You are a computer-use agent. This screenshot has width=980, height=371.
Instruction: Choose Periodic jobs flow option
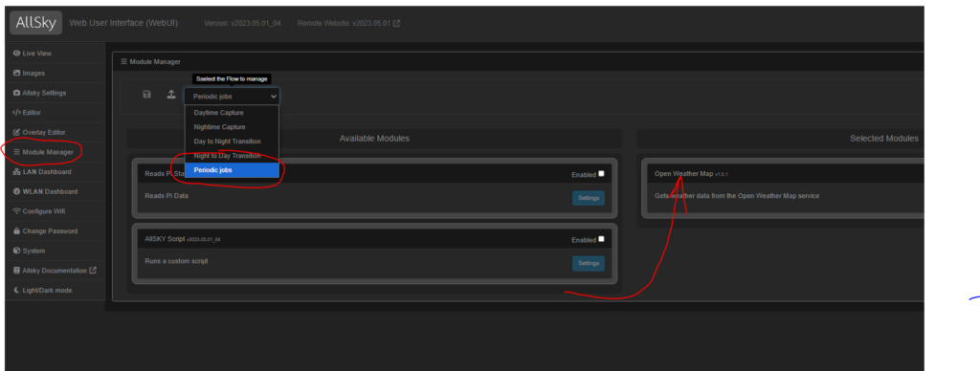click(x=232, y=170)
